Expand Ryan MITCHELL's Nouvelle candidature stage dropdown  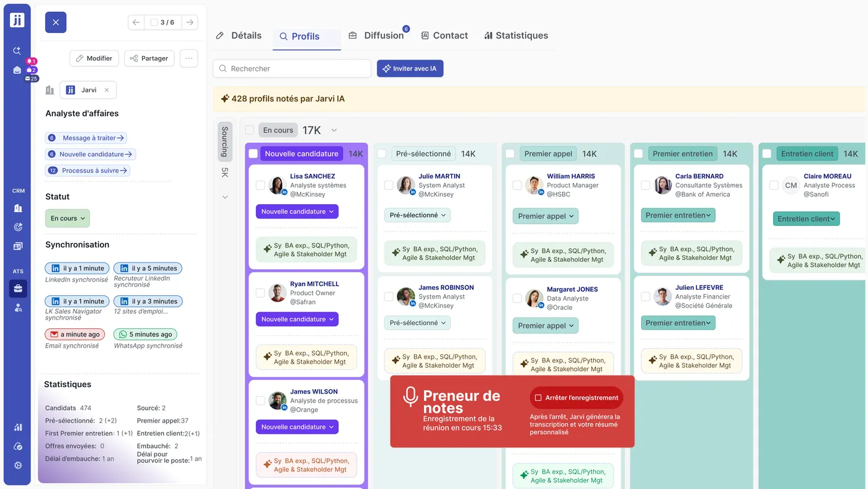[297, 319]
